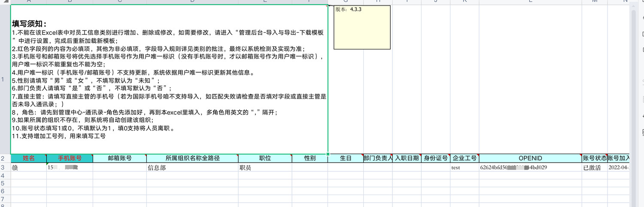Click the 职位 header cell

(265, 158)
